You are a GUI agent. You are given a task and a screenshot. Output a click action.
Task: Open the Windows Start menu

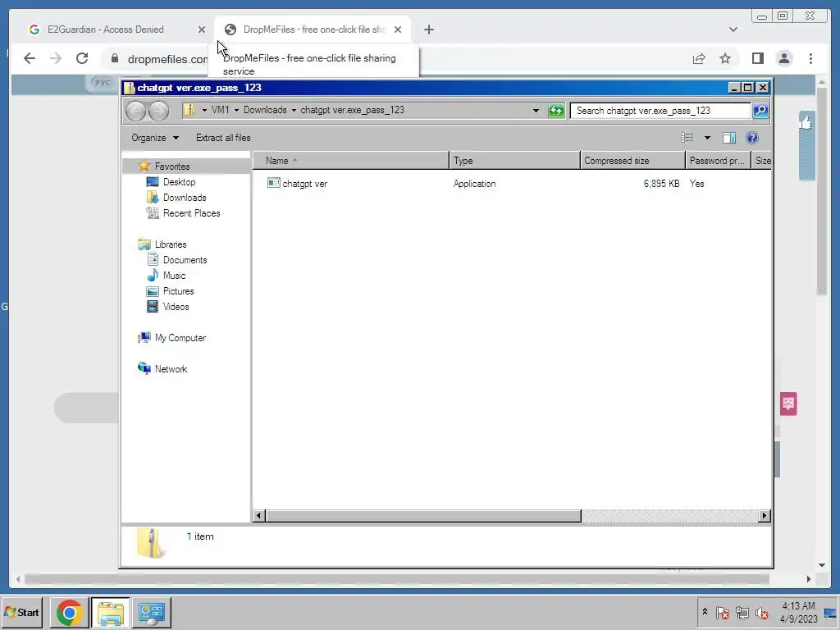point(22,612)
